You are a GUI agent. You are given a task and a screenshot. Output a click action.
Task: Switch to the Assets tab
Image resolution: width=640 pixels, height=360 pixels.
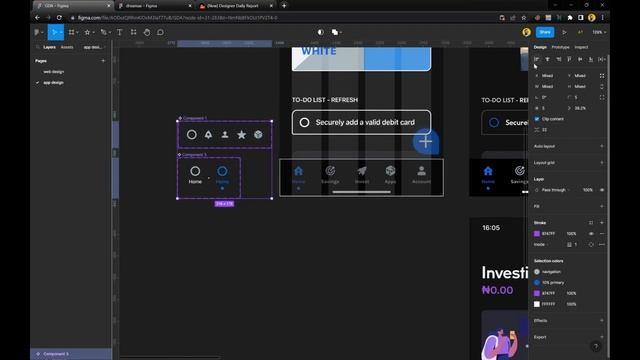tap(67, 47)
